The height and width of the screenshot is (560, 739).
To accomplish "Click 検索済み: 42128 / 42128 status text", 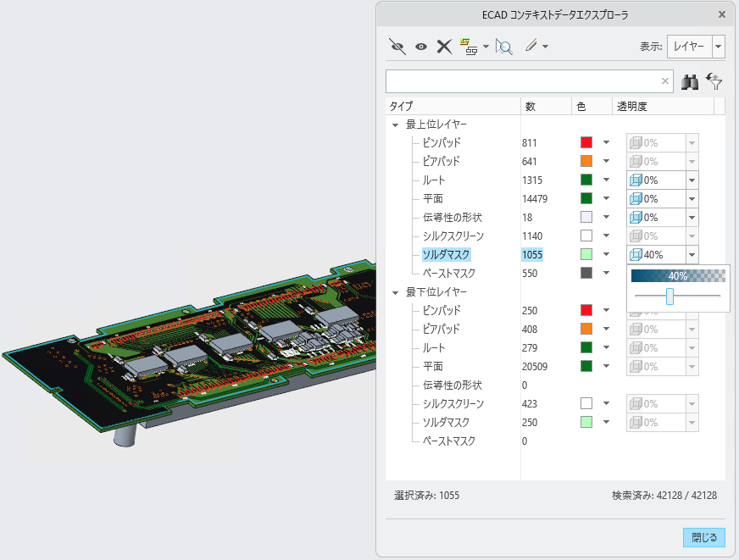I will 664,496.
